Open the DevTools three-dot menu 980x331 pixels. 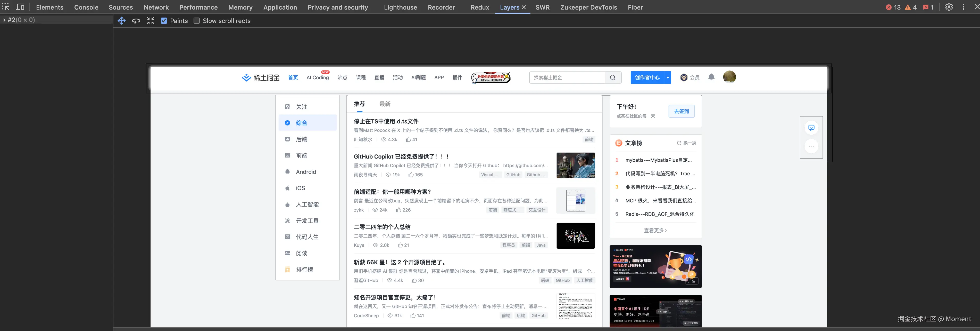click(963, 7)
